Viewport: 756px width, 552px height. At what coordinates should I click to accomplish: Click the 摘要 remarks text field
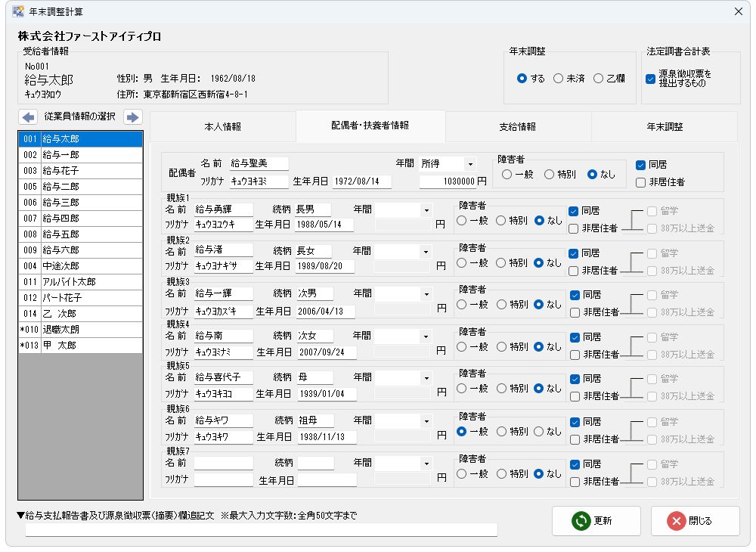pyautogui.click(x=262, y=529)
